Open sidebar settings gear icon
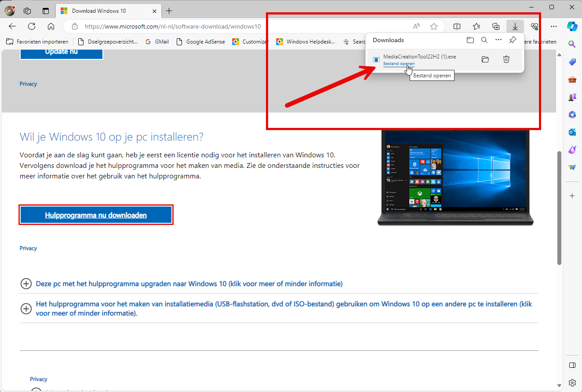 pos(572,382)
